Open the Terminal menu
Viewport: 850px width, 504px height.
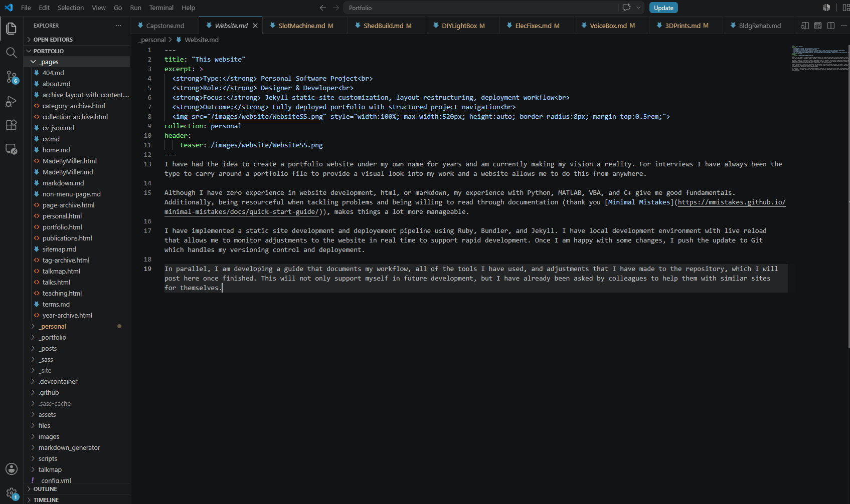[x=161, y=8]
